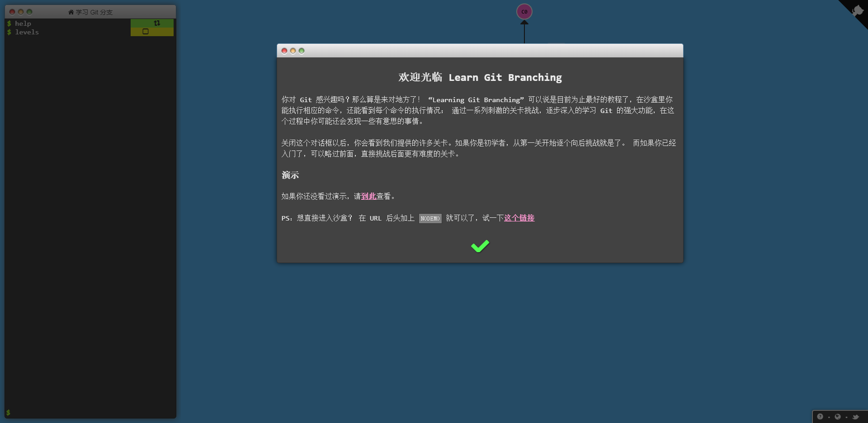Click the red button of the terminal window
This screenshot has width=868, height=423.
click(12, 12)
